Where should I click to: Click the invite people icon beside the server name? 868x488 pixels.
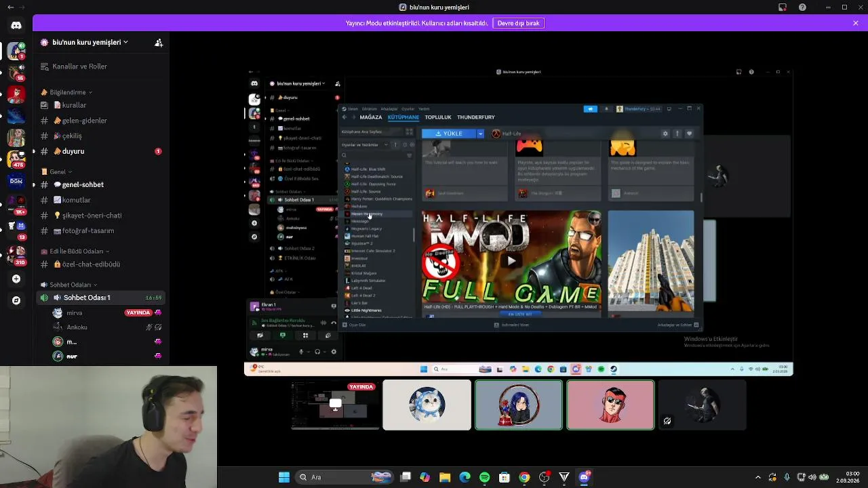pos(159,42)
